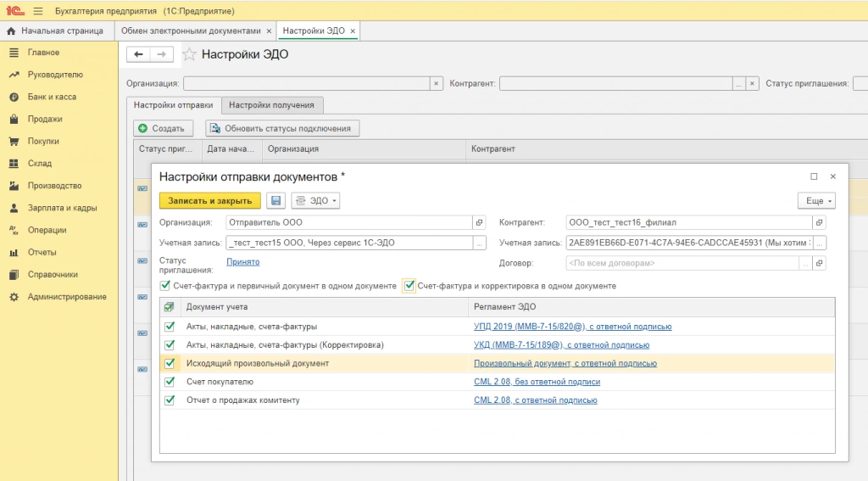Open the ЭДО dropdown button
Screen dimensions: 868x481
(315, 201)
